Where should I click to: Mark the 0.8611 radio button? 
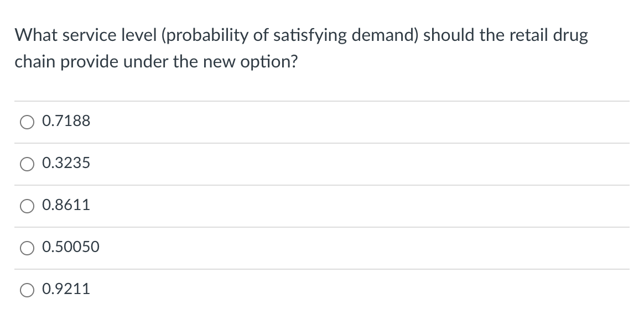coord(28,206)
